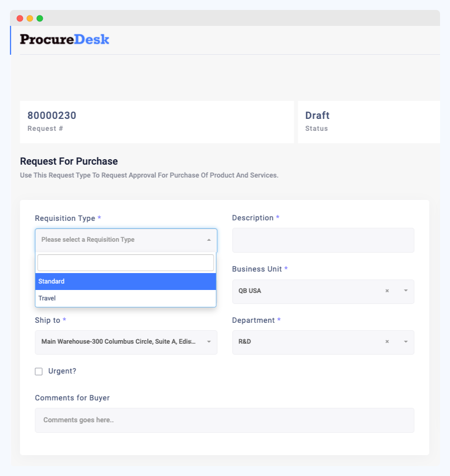450x476 pixels.
Task: Click the Request For Purchase heading
Action: (x=69, y=161)
